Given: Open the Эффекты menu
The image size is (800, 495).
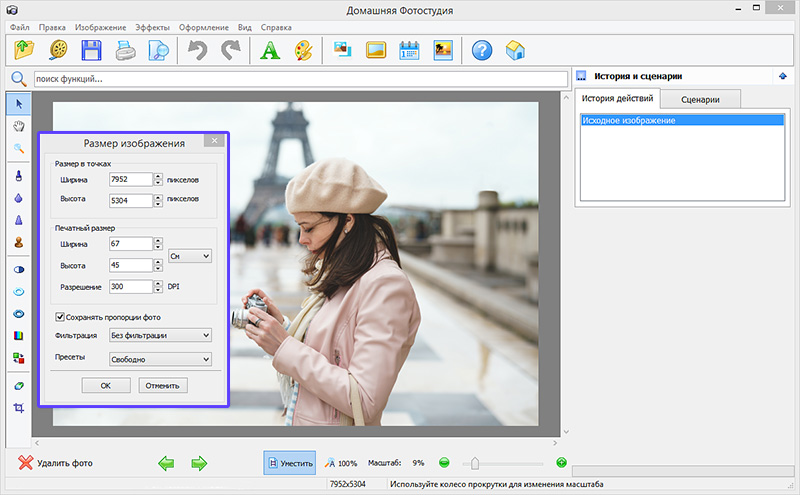Looking at the screenshot, I should pyautogui.click(x=152, y=28).
